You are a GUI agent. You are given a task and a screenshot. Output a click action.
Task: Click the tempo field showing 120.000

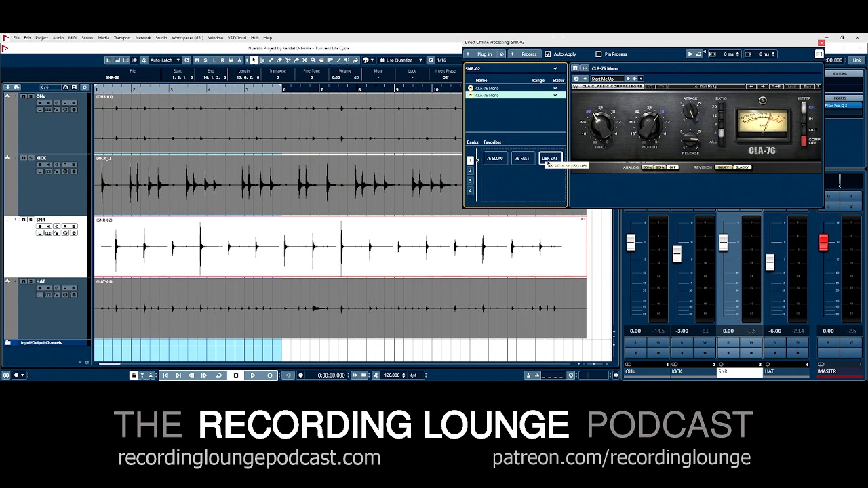pos(393,375)
